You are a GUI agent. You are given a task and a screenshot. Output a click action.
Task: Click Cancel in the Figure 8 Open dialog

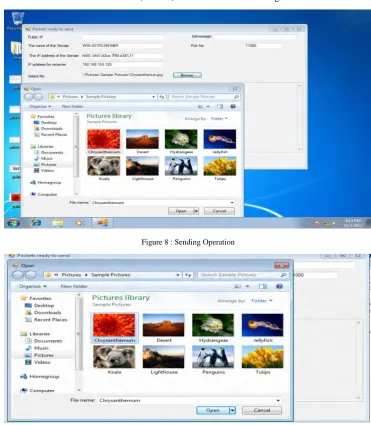[x=219, y=211]
